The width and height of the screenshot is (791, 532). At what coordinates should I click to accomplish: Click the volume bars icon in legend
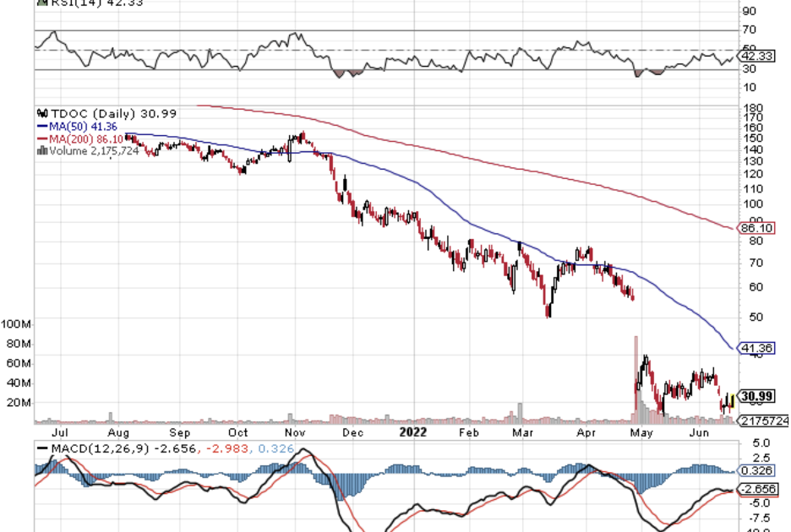41,150
